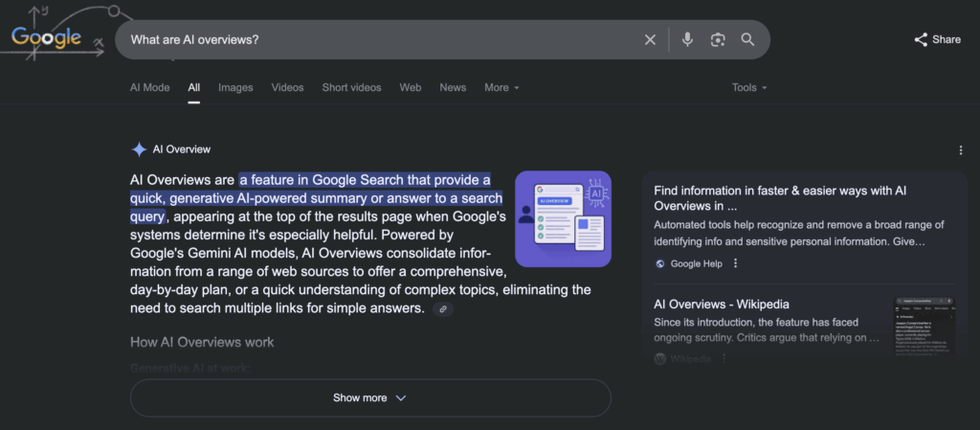Click the magnifying glass search icon
980x430 pixels.
[x=747, y=40]
